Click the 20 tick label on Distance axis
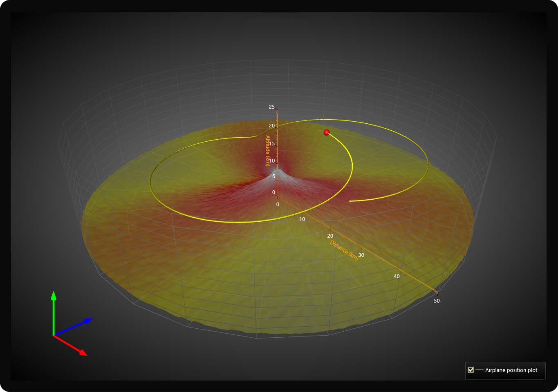 (x=330, y=236)
